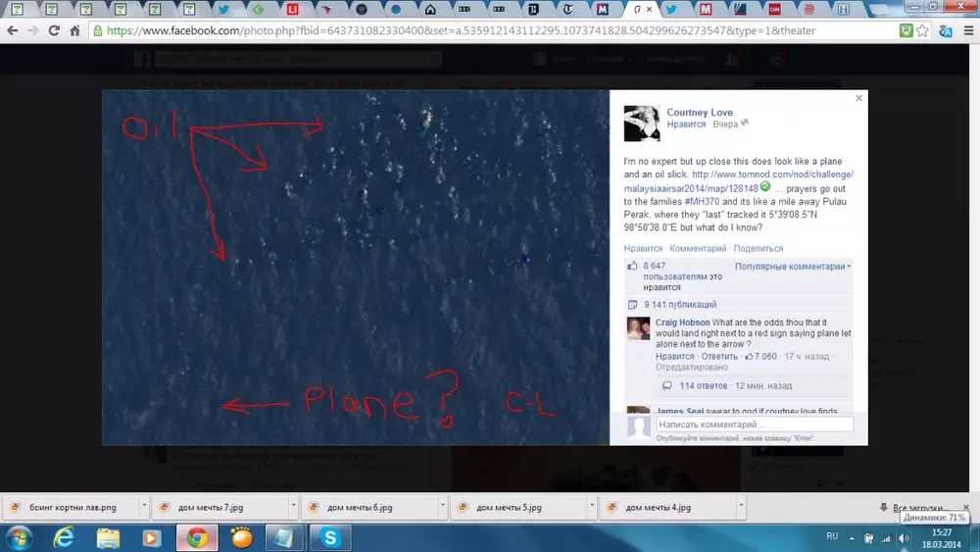The height and width of the screenshot is (552, 980).
Task: Click the Написать комментарий input field
Action: [753, 425]
